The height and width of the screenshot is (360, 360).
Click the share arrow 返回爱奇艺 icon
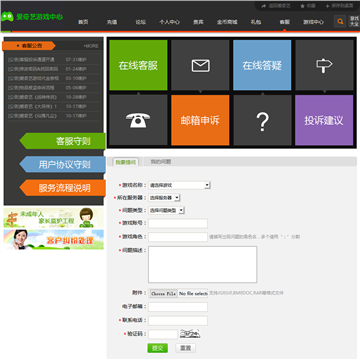tap(264, 6)
